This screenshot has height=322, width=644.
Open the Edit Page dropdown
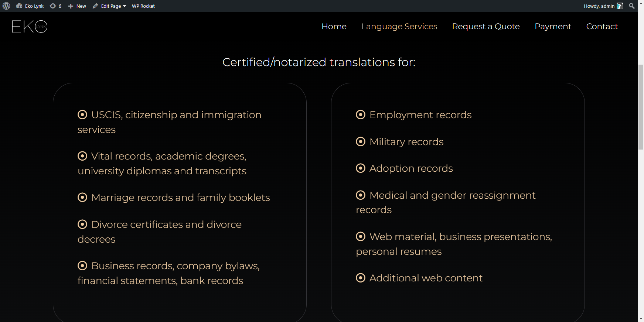tap(109, 6)
